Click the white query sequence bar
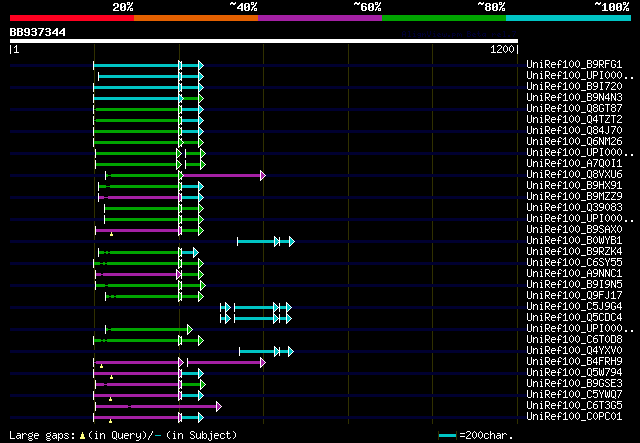Viewport: 640px width, 443px height. [x=264, y=41]
